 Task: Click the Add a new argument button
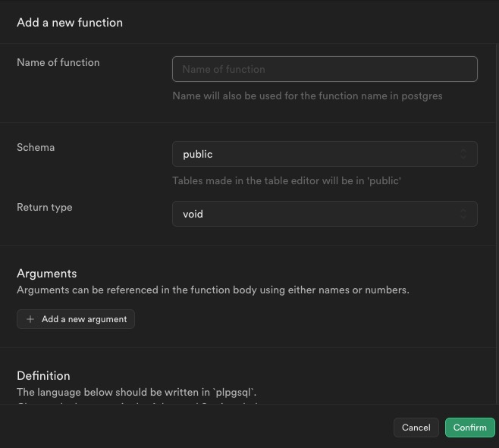pyautogui.click(x=76, y=319)
